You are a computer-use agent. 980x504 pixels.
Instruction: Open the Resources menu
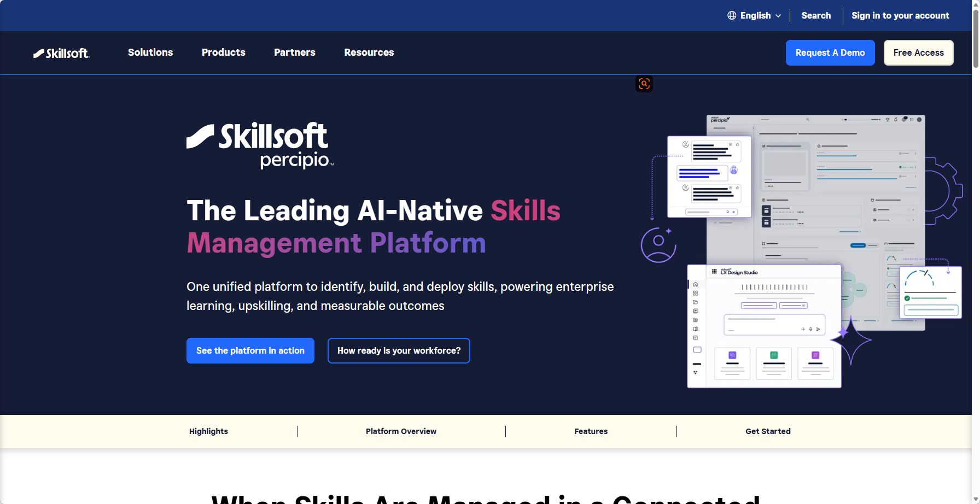369,52
